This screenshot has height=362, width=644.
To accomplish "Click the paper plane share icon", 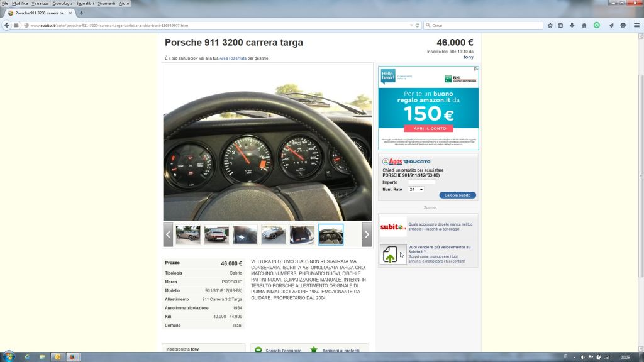I will [611, 25].
